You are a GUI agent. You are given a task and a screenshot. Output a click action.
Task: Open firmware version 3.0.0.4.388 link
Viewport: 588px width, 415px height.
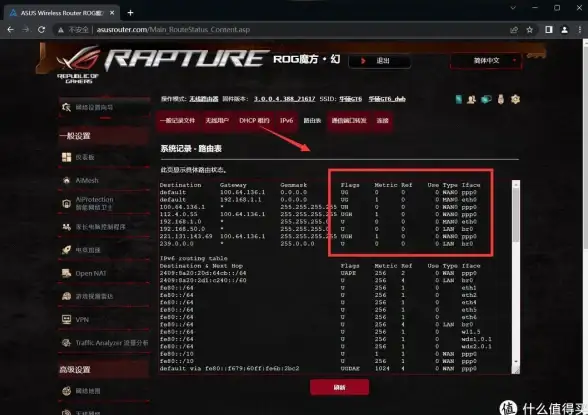coord(284,99)
